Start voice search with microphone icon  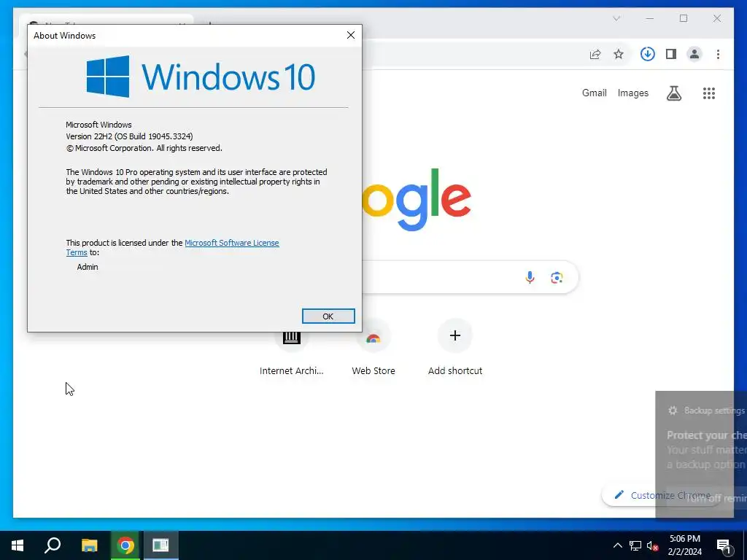click(530, 277)
